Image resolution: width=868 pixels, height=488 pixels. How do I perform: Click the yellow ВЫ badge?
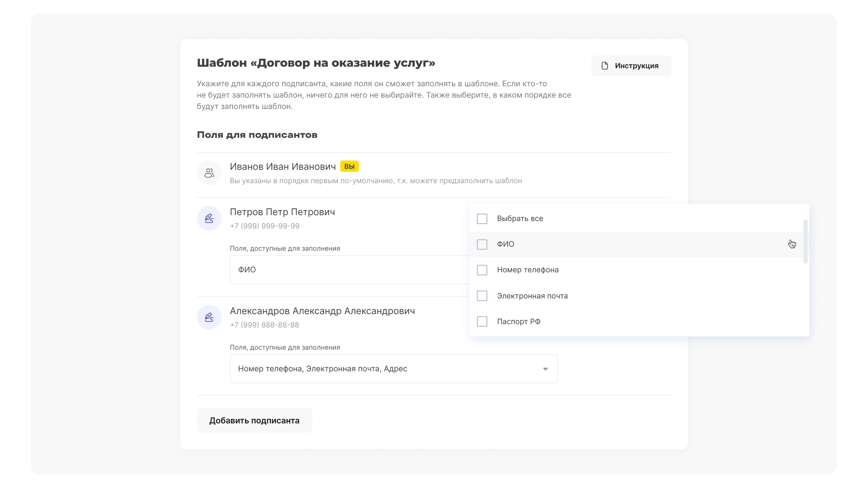[349, 166]
